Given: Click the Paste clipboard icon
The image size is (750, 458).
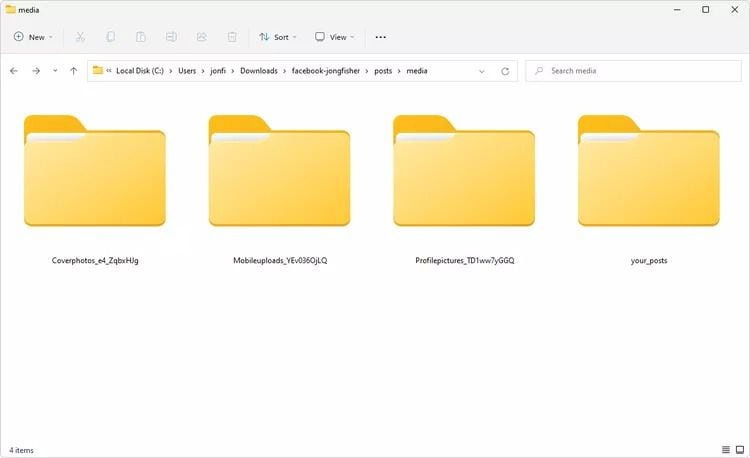Looking at the screenshot, I should [x=141, y=37].
